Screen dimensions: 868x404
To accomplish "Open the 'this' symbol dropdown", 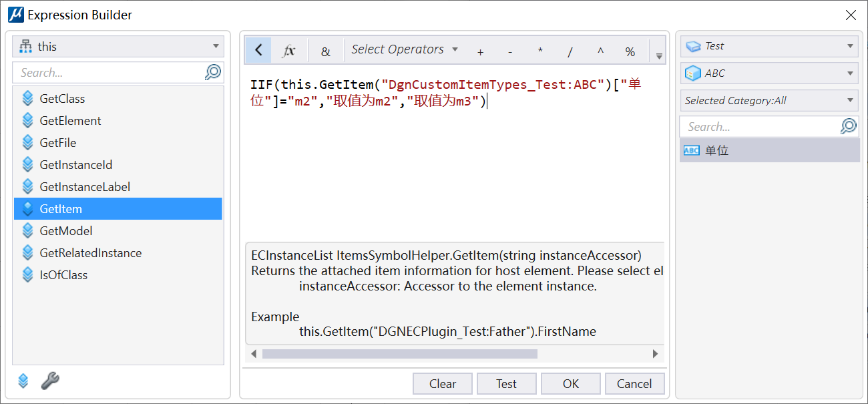I will point(118,47).
